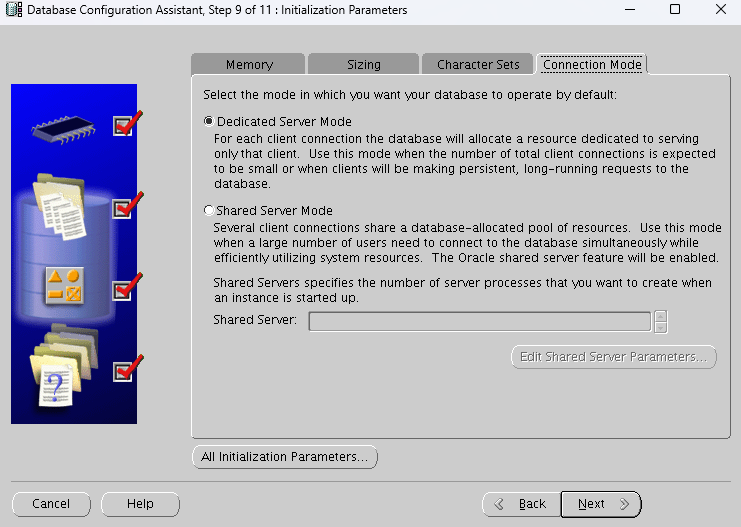Click the orange shapes icon
The width and height of the screenshot is (741, 527).
tap(65, 285)
